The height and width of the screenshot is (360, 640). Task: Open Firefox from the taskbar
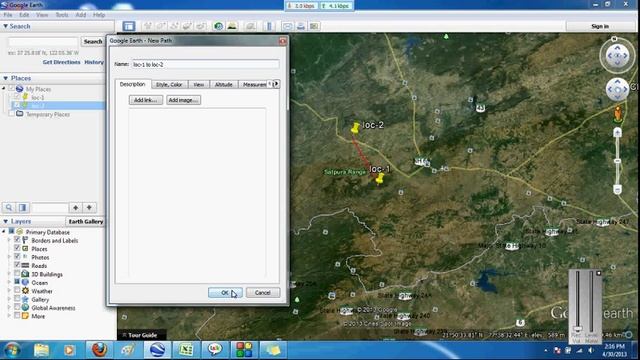(x=99, y=350)
